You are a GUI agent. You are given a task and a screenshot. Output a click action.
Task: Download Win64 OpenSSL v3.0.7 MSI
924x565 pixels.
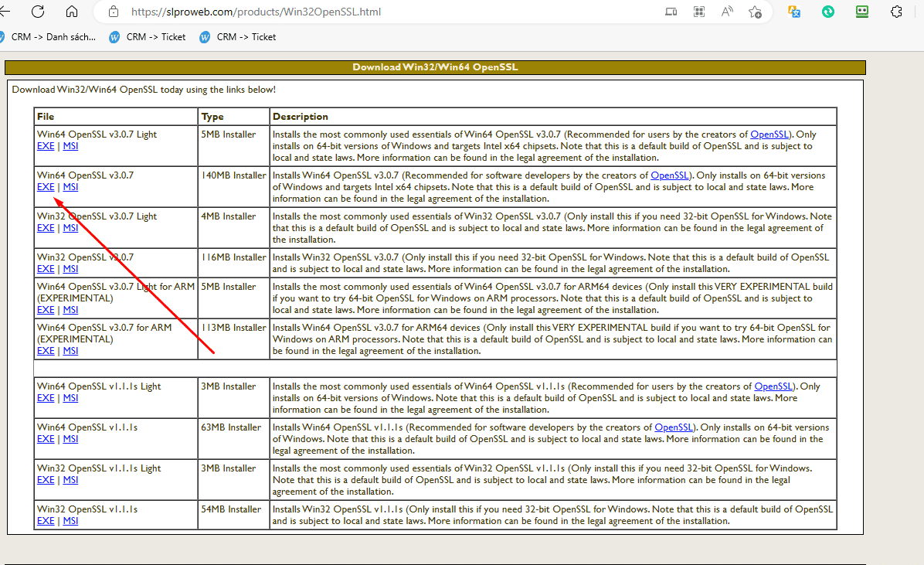pos(70,187)
